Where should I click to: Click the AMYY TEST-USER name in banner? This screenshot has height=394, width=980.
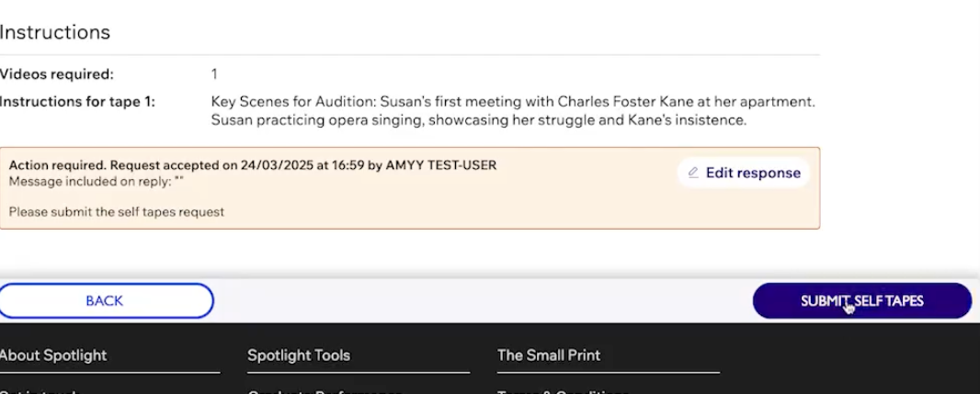441,165
